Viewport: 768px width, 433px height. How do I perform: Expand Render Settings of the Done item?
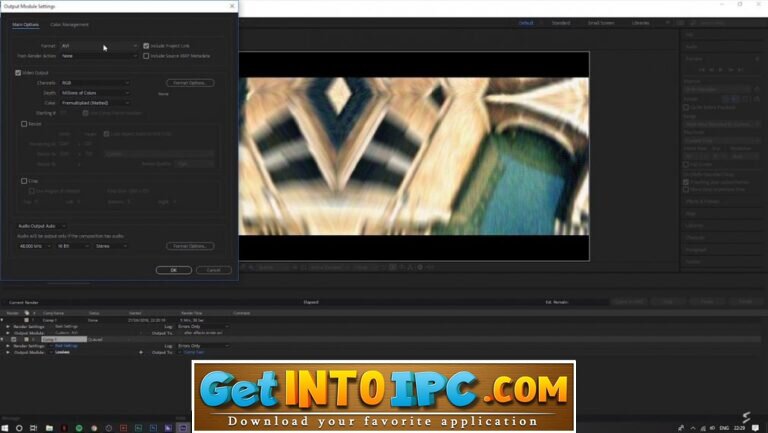[x=8, y=326]
